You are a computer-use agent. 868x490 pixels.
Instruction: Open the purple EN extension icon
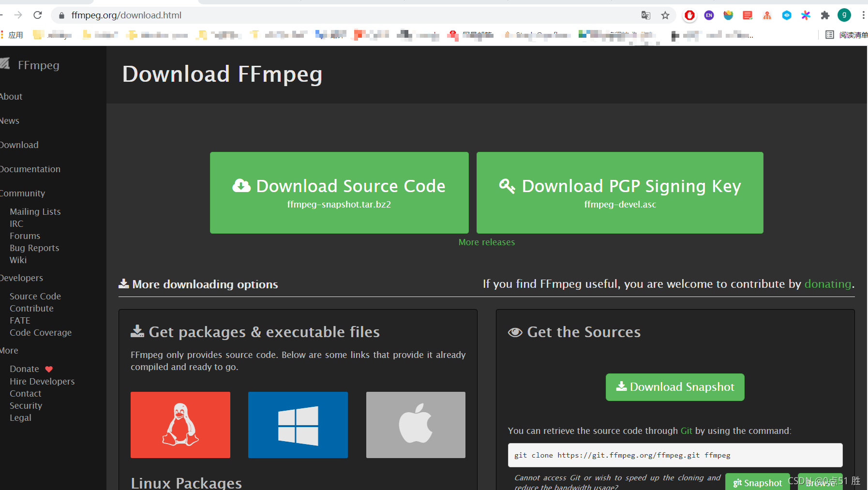709,15
